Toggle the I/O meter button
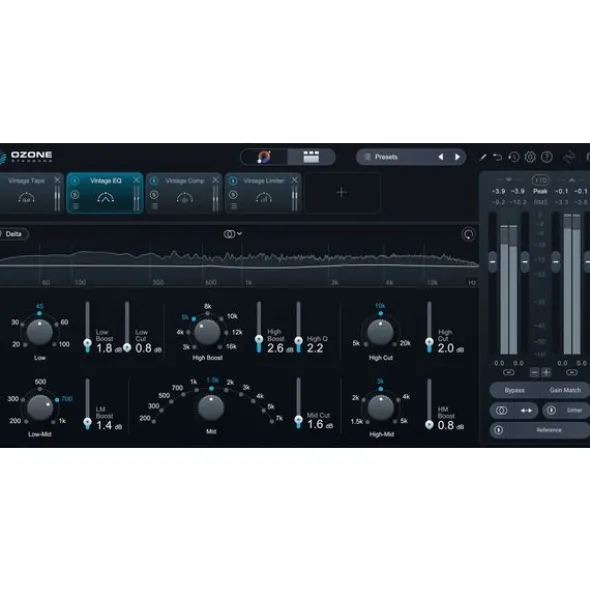Screen dimensions: 590x591 coord(540,180)
